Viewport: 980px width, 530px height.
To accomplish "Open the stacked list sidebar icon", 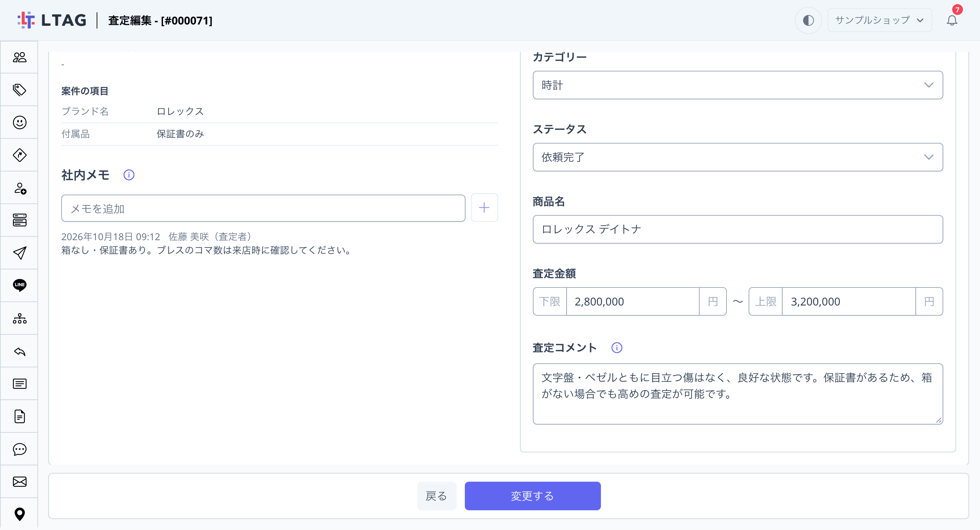I will pyautogui.click(x=19, y=220).
